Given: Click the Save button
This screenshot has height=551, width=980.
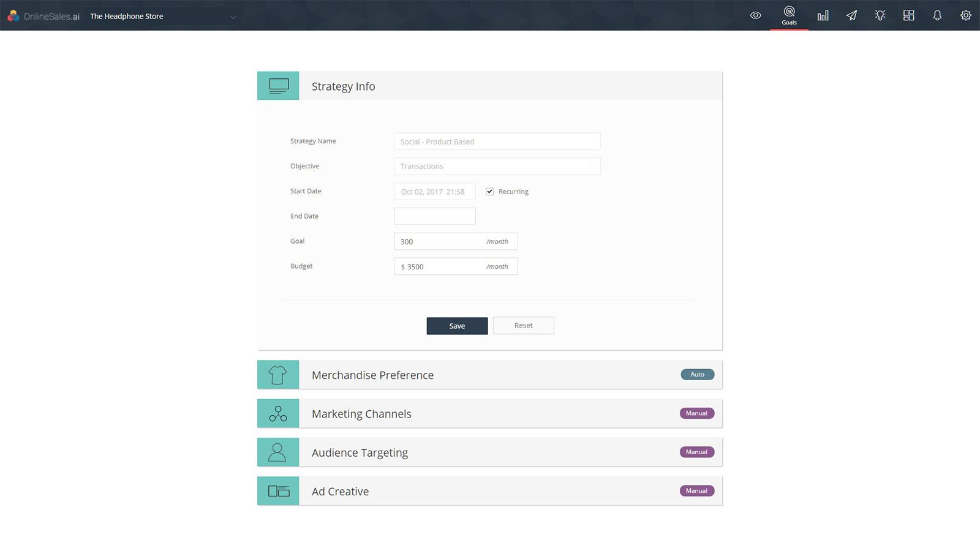Looking at the screenshot, I should [457, 325].
